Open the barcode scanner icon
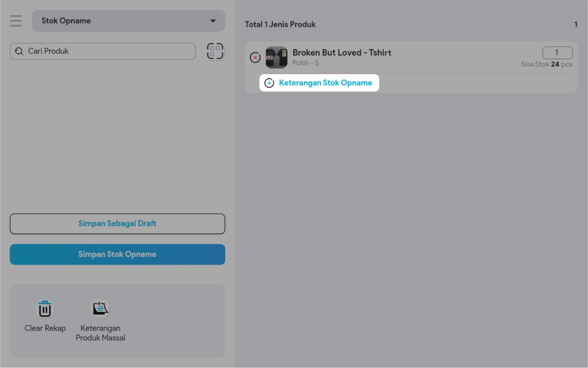Screen dimensions: 588x368 tap(215, 51)
